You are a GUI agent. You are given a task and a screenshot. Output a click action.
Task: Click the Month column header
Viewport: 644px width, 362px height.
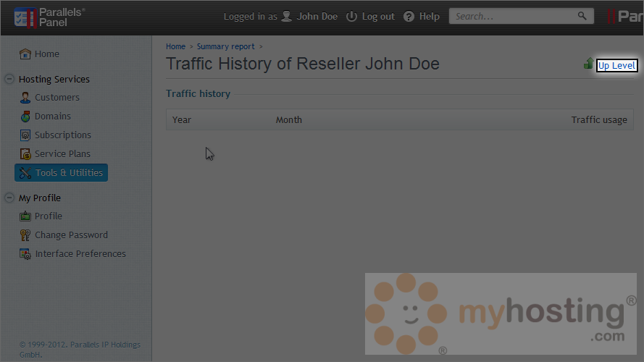pyautogui.click(x=289, y=120)
